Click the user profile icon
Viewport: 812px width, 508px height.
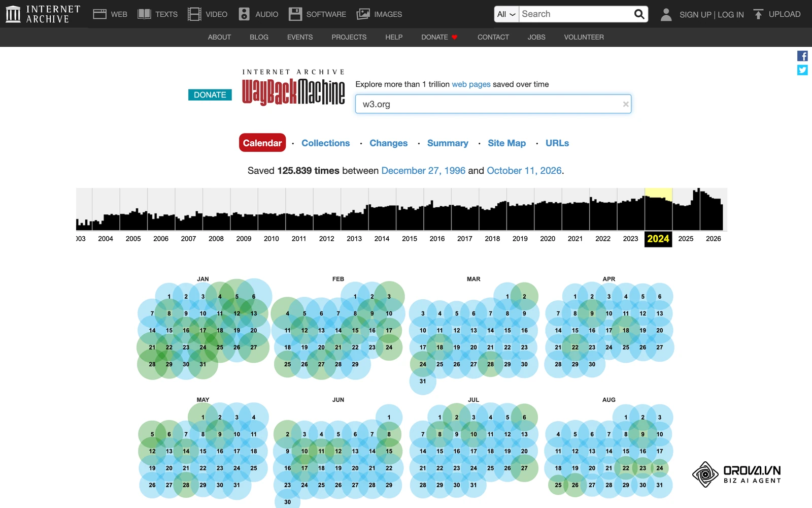pyautogui.click(x=666, y=14)
